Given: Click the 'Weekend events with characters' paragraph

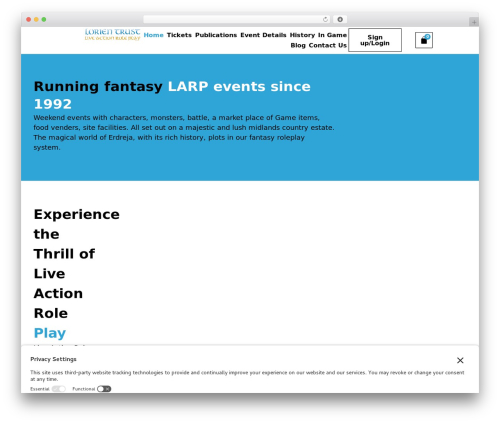Looking at the screenshot, I should click(184, 132).
